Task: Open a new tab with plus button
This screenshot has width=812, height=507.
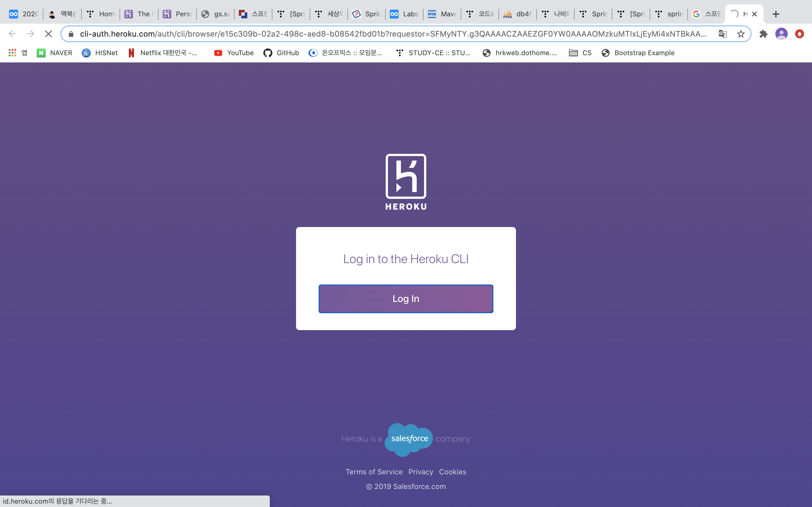Action: 775,14
